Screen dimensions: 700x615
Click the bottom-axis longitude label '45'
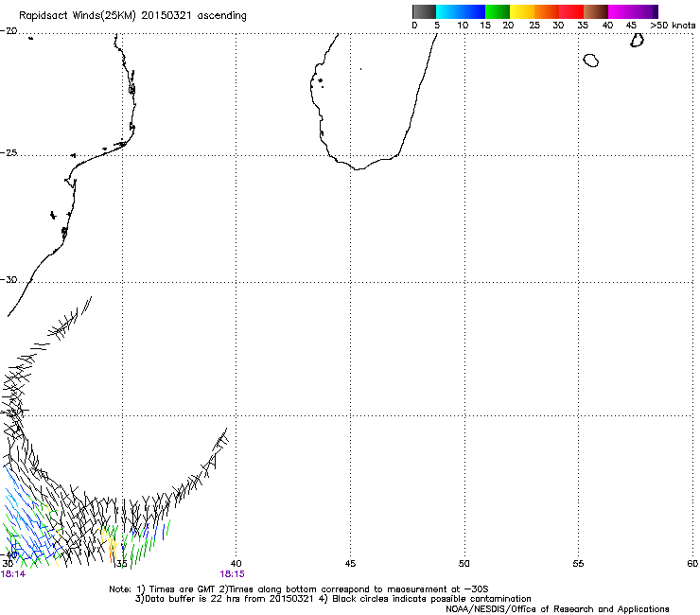pyautogui.click(x=350, y=564)
